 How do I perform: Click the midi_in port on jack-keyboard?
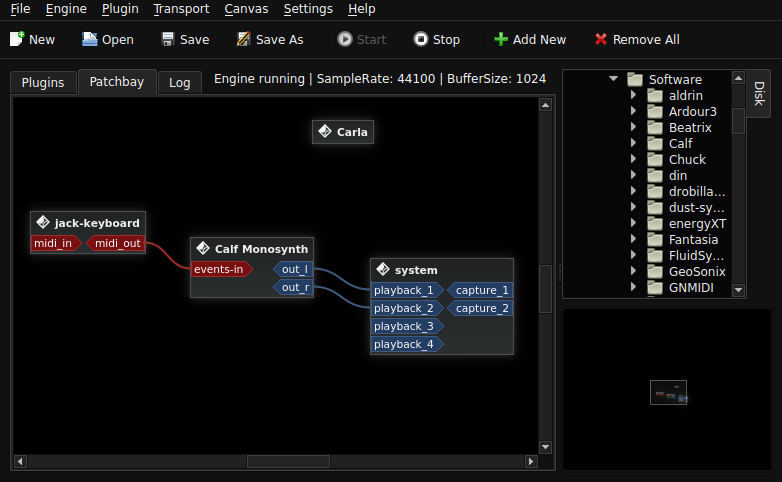point(55,243)
